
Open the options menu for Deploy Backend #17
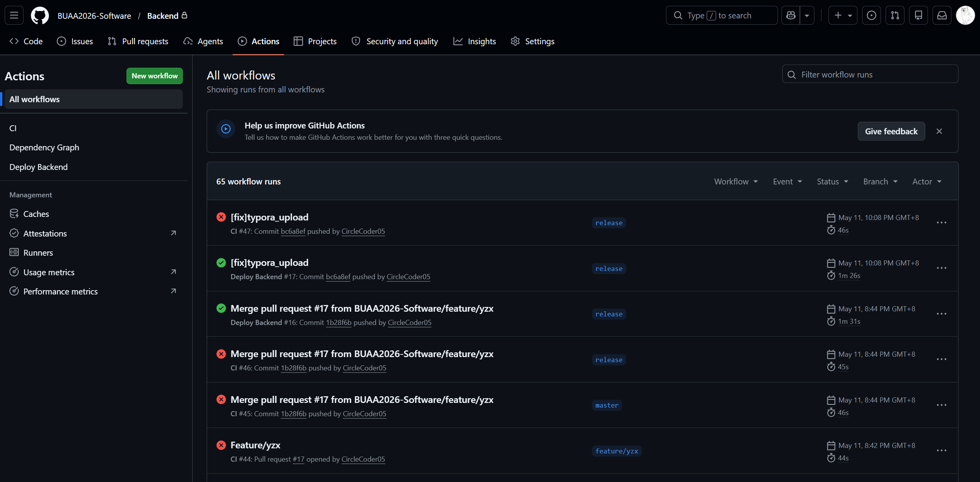coord(941,268)
